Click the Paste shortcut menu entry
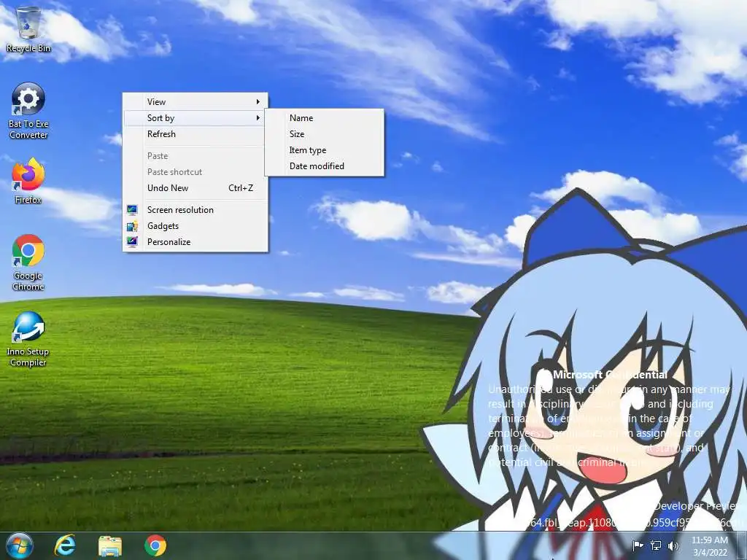 pyautogui.click(x=195, y=172)
